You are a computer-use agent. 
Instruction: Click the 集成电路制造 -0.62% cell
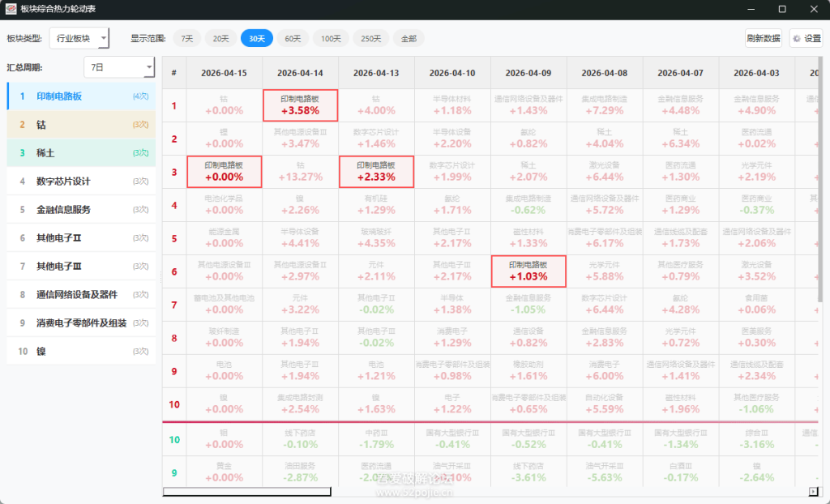click(x=528, y=205)
